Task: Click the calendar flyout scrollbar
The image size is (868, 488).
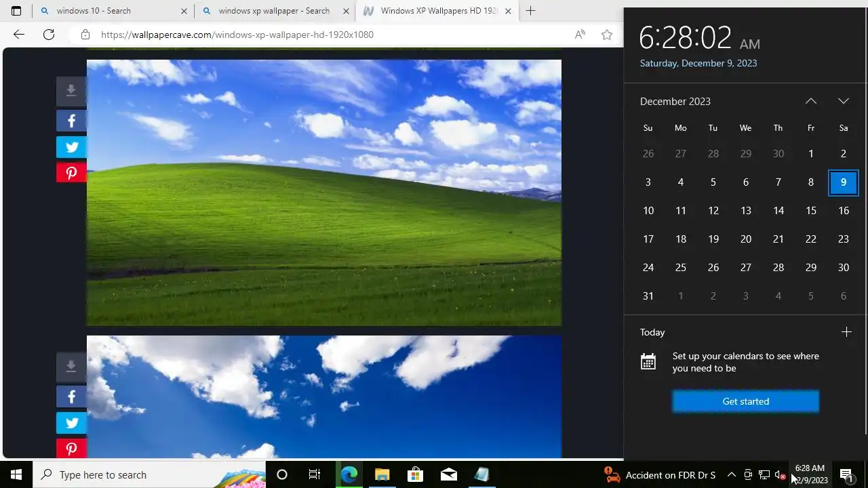Action: point(865,220)
